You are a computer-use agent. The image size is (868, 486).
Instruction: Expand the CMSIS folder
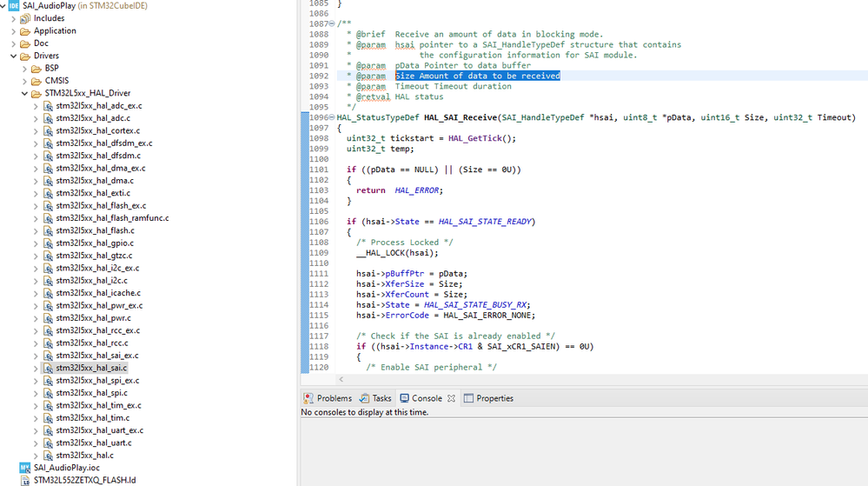click(25, 81)
